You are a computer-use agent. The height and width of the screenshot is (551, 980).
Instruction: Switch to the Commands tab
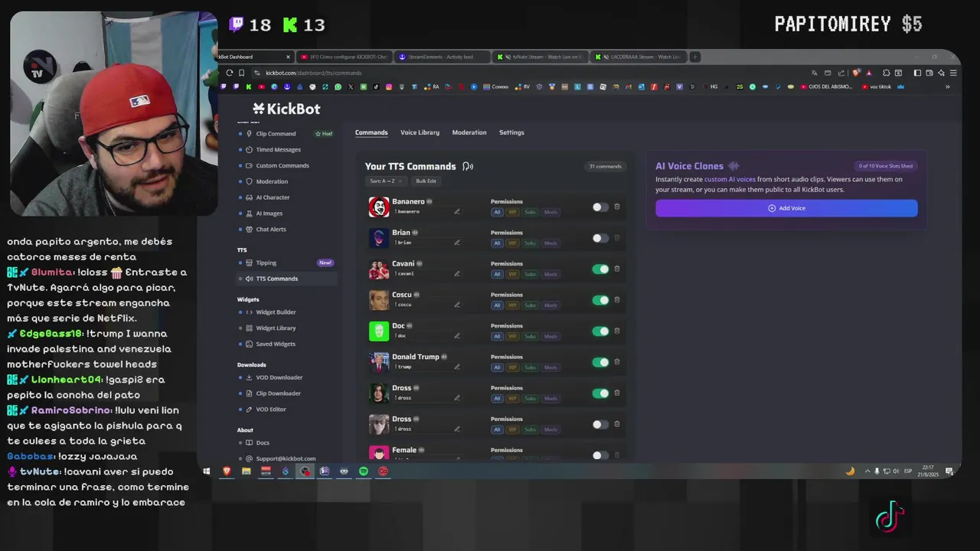371,132
